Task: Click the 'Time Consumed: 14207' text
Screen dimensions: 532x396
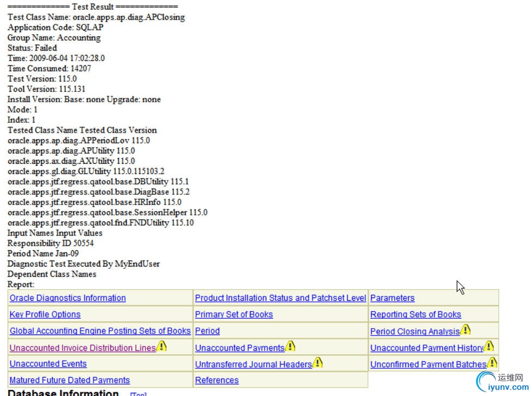Action: (49, 68)
